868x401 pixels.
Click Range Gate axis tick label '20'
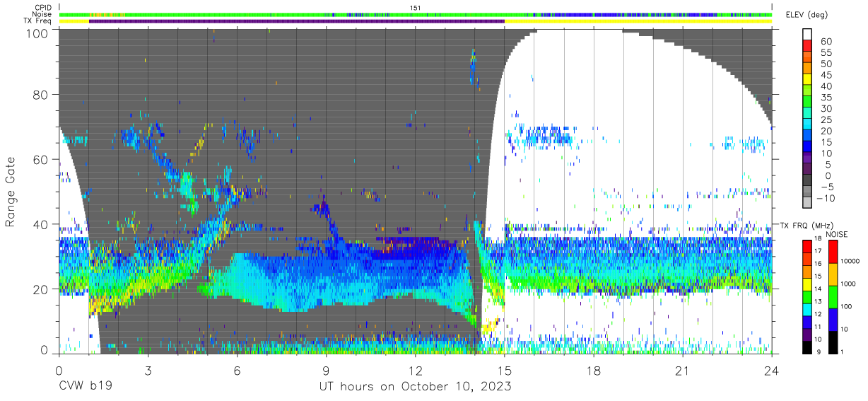point(40,289)
